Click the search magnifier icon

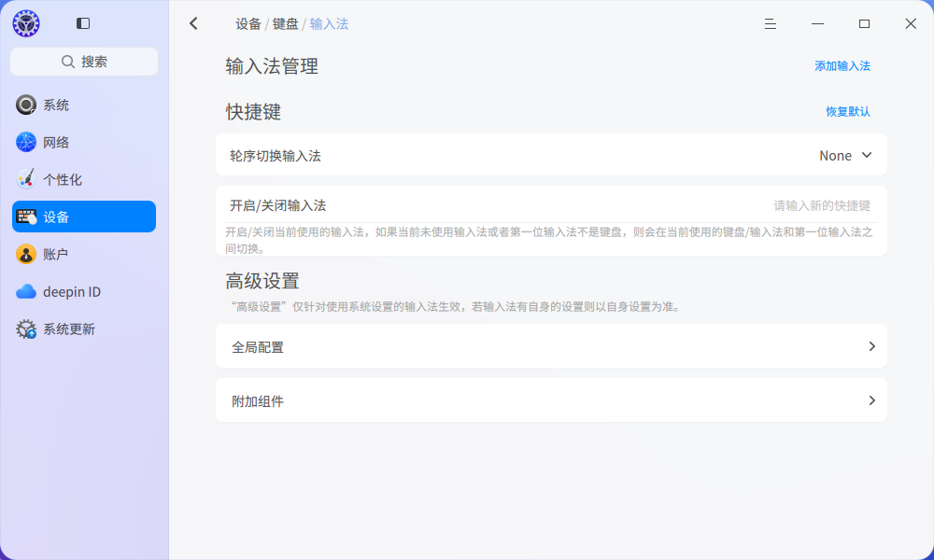68,62
